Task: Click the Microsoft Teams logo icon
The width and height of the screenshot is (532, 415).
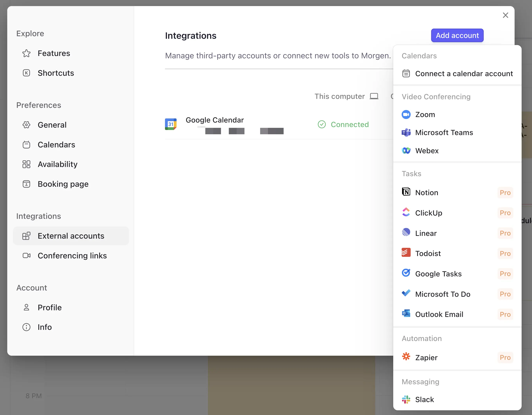Action: 406,133
